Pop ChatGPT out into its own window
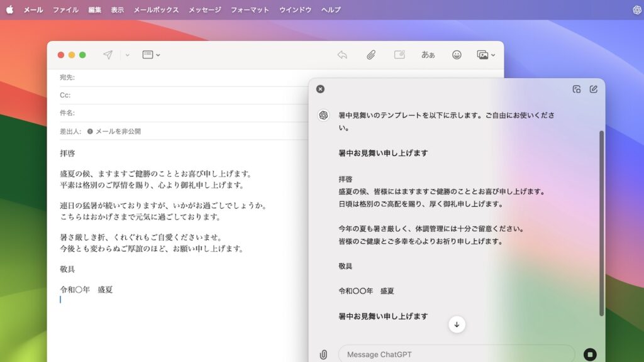 pyautogui.click(x=576, y=89)
